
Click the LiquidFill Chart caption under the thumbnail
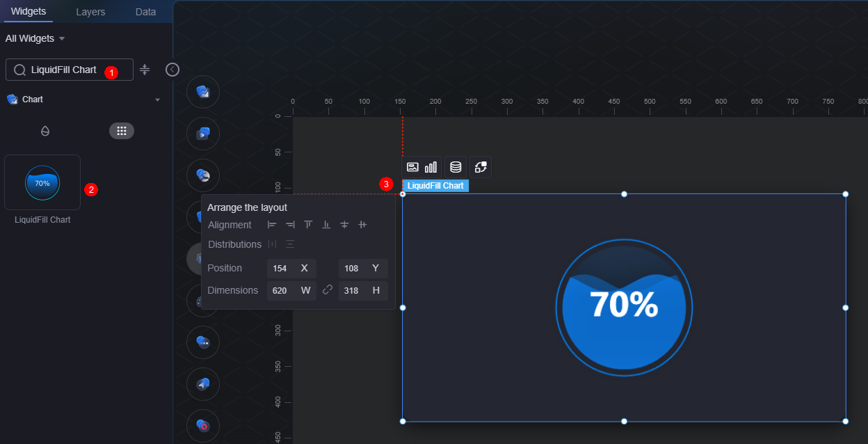(42, 220)
